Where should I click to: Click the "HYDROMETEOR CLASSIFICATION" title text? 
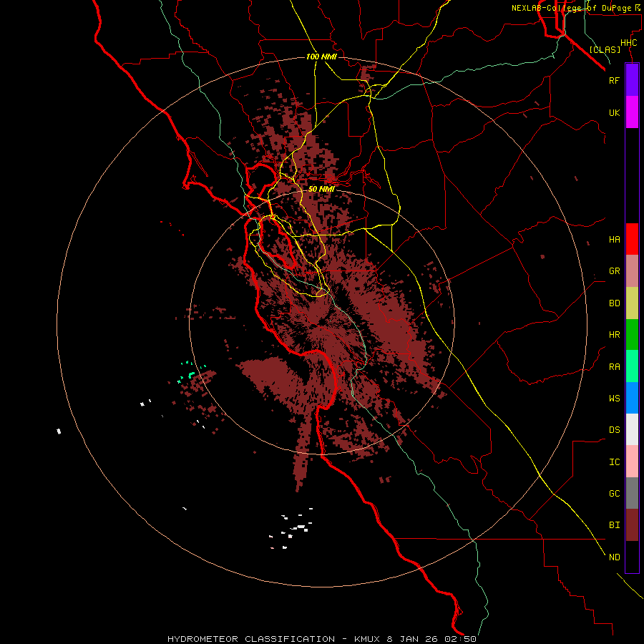tap(251, 639)
